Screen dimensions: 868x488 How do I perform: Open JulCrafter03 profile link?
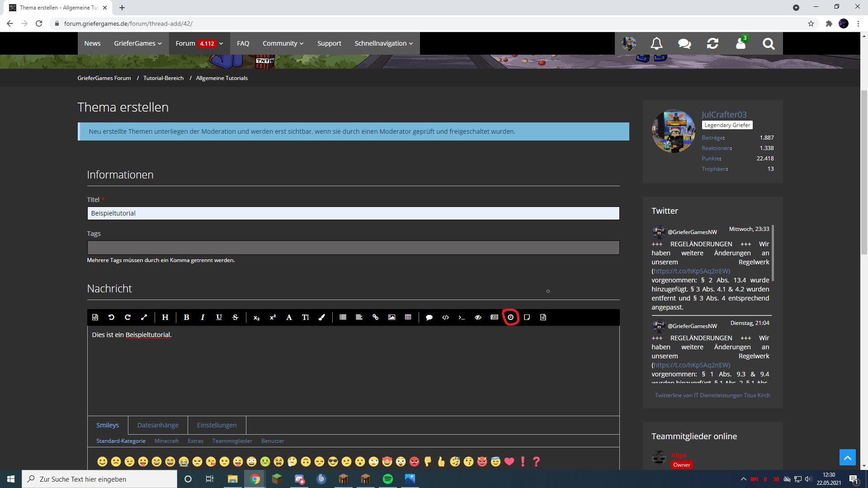click(x=724, y=114)
